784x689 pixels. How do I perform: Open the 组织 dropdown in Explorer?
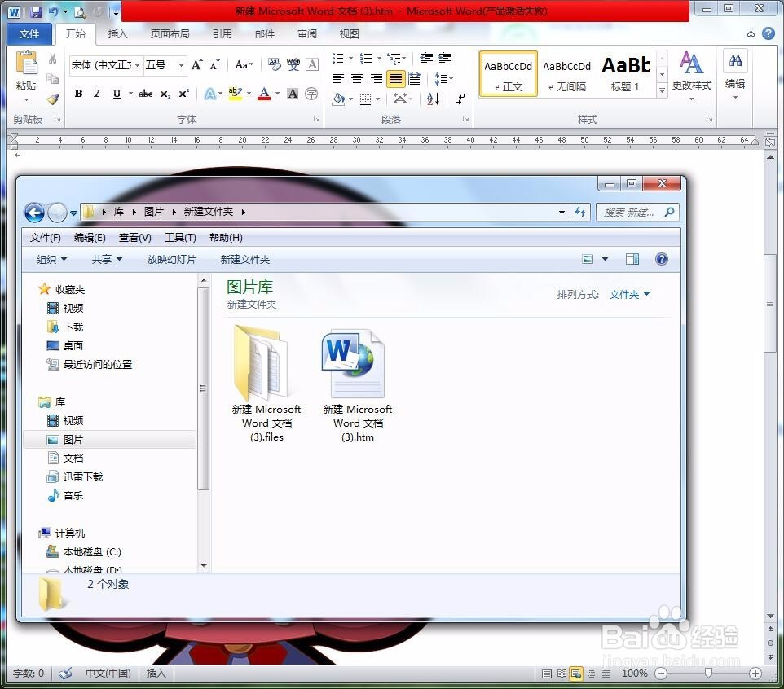point(51,259)
